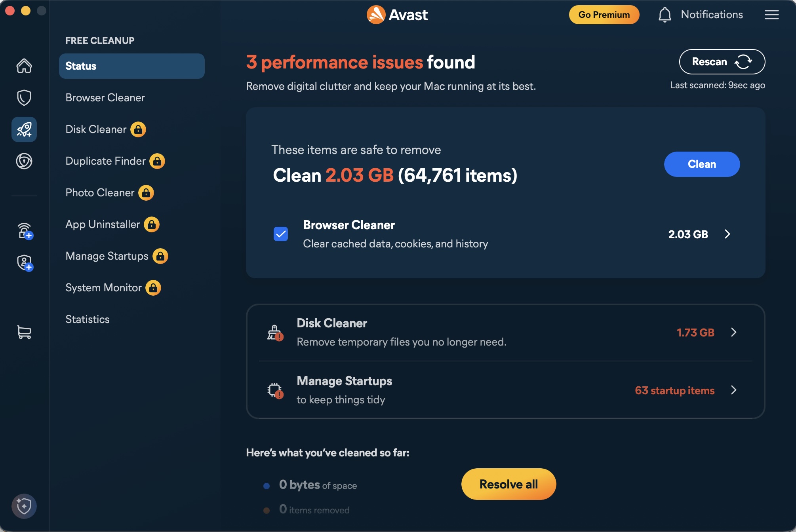Click '0 bytes of space' statistic
The image size is (796, 532).
pos(318,485)
